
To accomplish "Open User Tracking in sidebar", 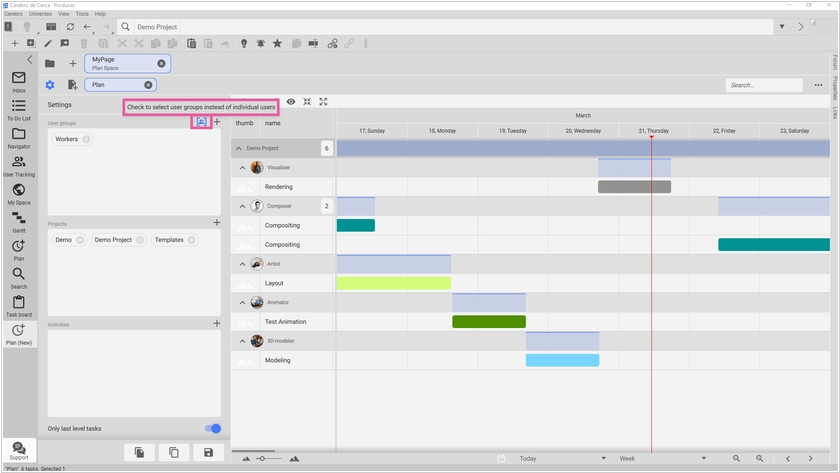I will click(x=19, y=166).
